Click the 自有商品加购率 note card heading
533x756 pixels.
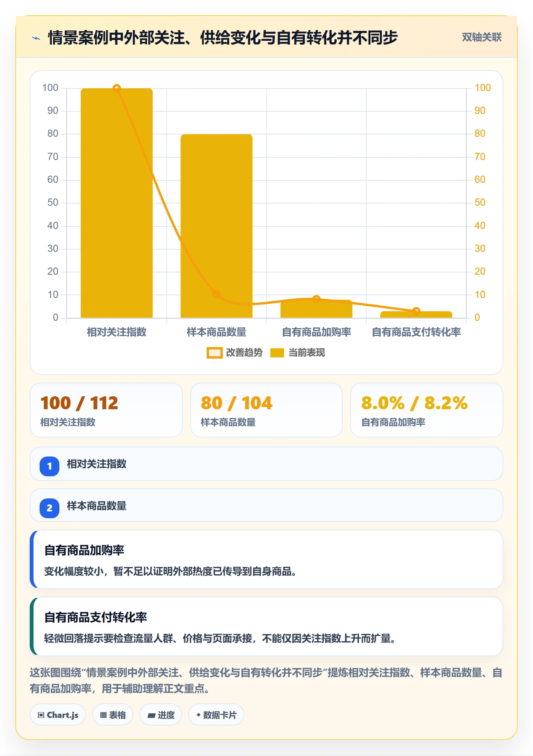pyautogui.click(x=84, y=550)
